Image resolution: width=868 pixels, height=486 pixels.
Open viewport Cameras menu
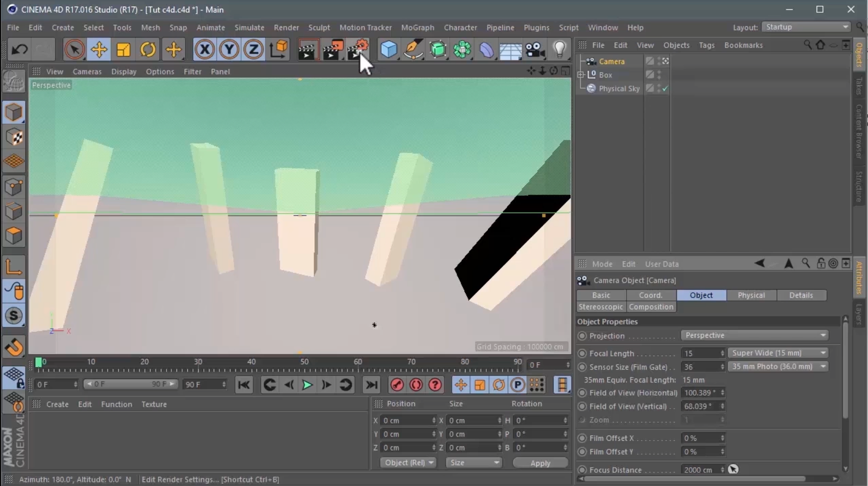[87, 72]
